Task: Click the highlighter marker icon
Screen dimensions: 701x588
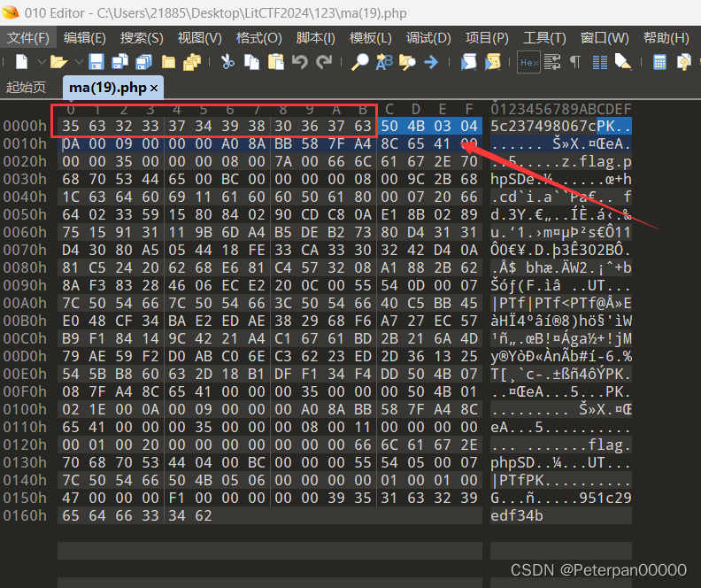Action: (623, 62)
